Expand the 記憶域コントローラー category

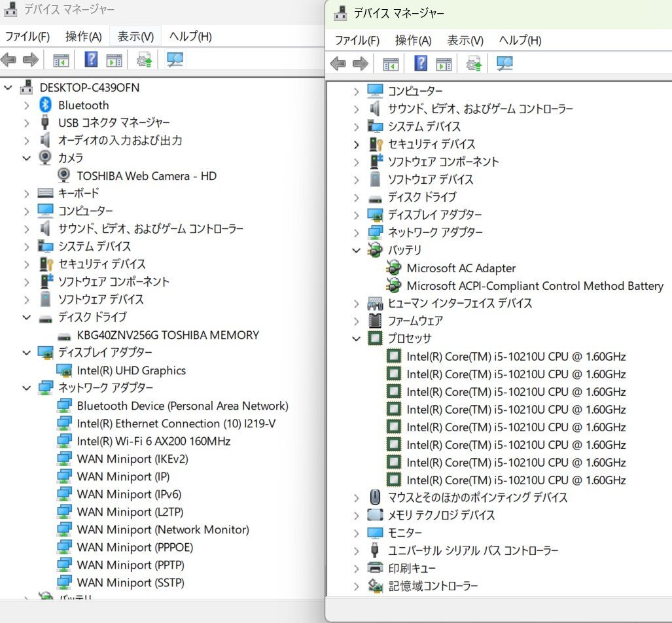tap(356, 586)
